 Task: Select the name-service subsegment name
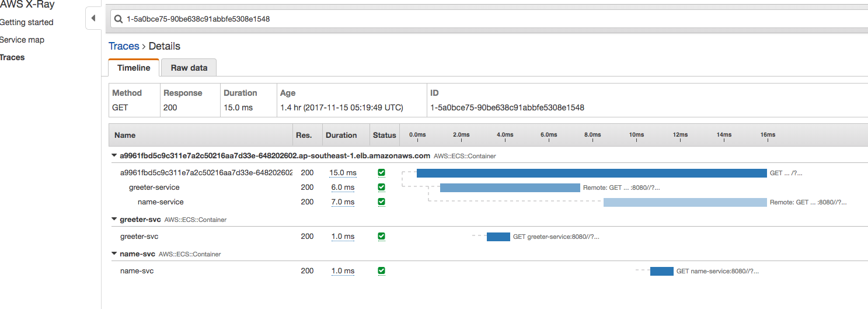click(161, 202)
